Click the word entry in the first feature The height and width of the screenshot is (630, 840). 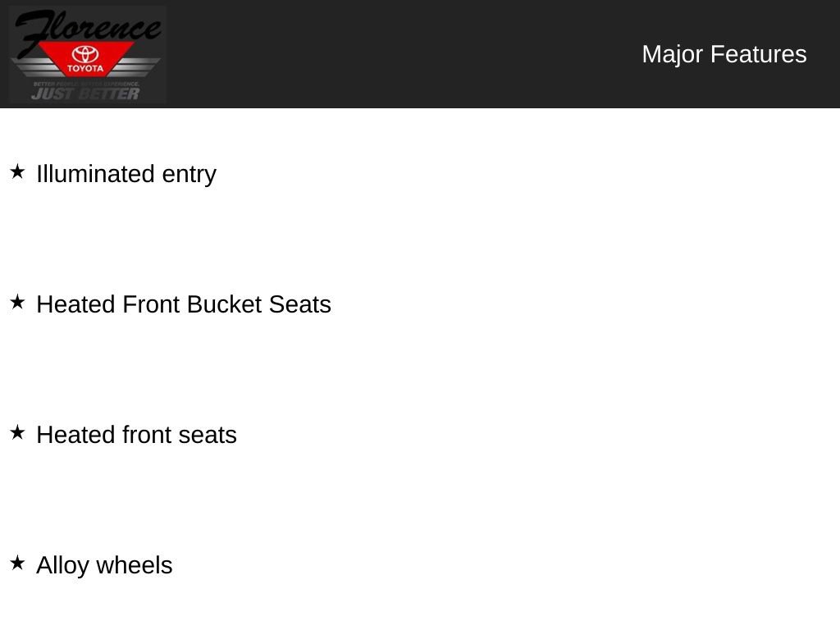(x=189, y=174)
